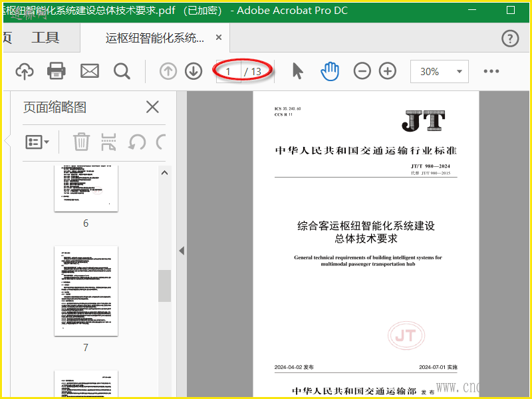This screenshot has height=399, width=532.
Task: Click the partially visible rotate clockwise icon
Action: 161,142
